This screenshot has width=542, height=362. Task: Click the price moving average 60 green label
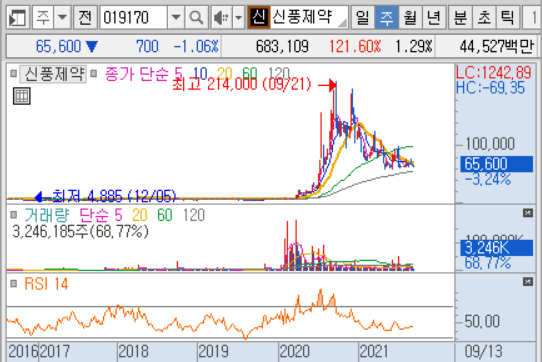pyautogui.click(x=250, y=73)
